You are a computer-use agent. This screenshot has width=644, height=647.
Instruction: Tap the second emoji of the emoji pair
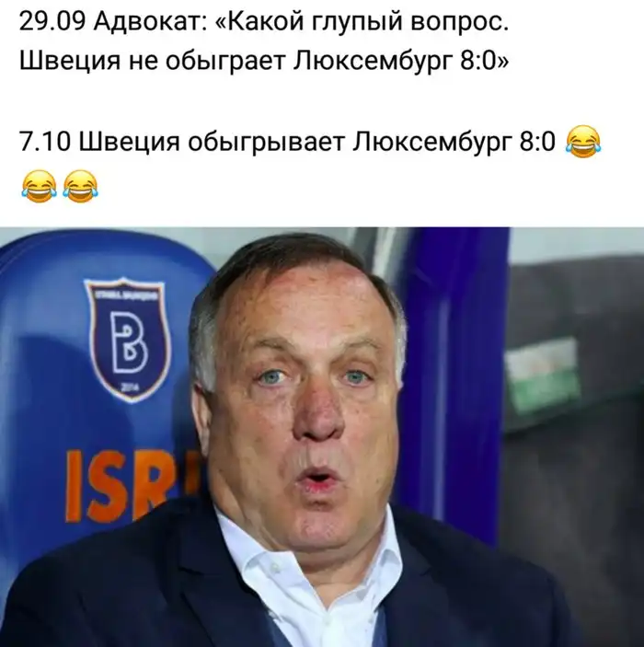[80, 186]
